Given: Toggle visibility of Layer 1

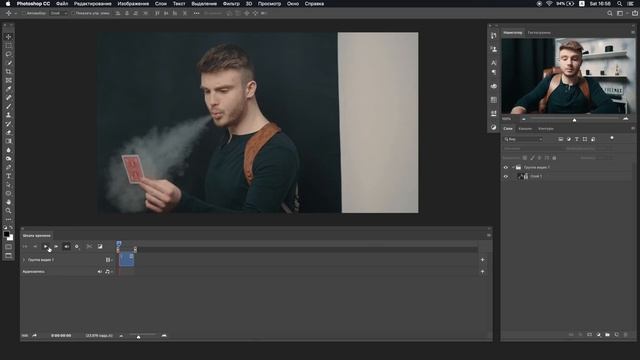Looking at the screenshot, I should click(x=506, y=176).
